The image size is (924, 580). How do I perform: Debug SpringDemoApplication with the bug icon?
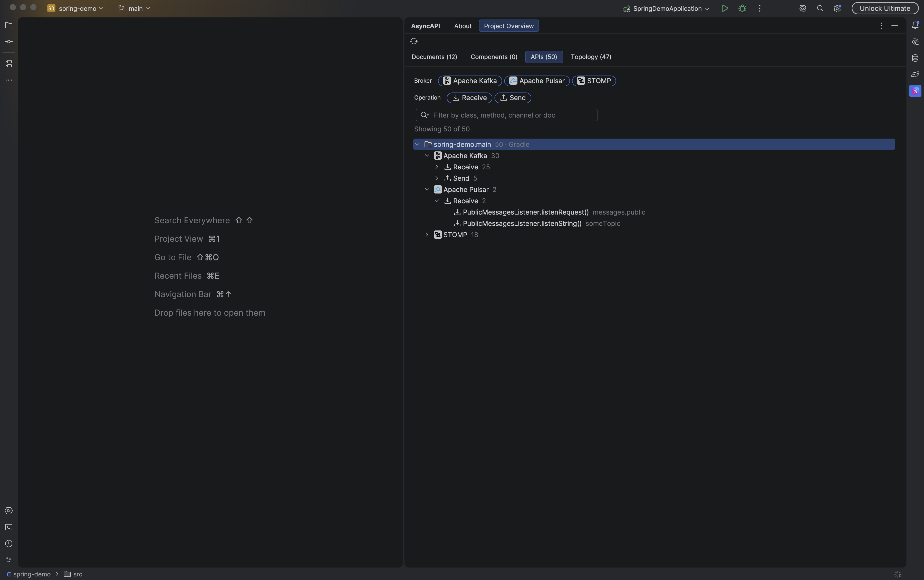(742, 8)
